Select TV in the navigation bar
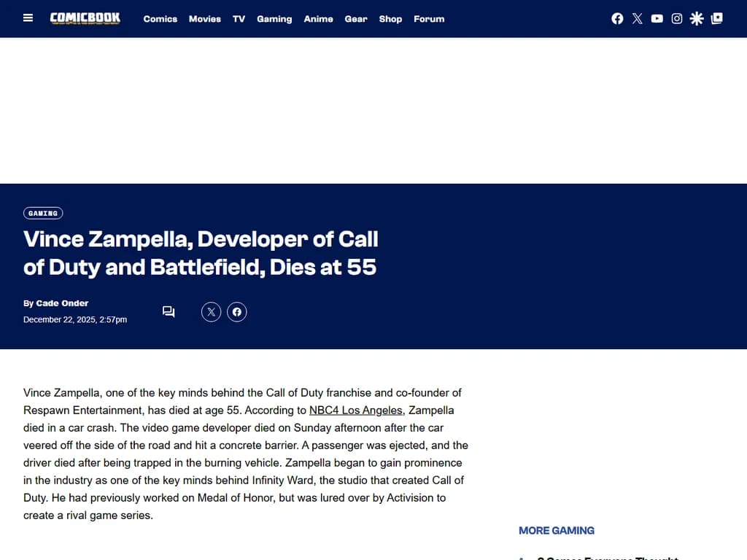This screenshot has height=560, width=747. pyautogui.click(x=239, y=19)
